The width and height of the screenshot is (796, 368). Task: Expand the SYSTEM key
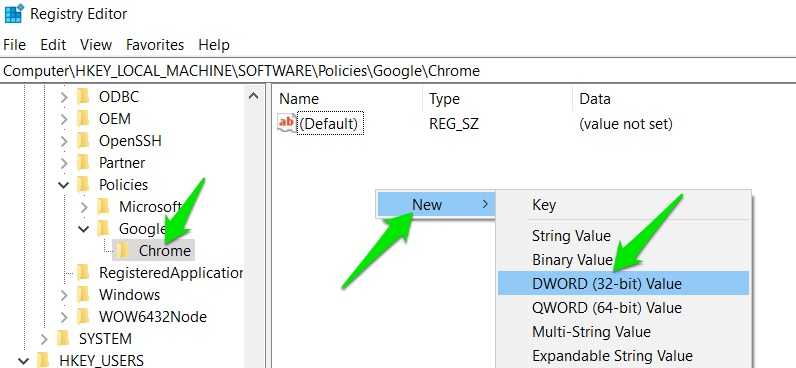(44, 339)
